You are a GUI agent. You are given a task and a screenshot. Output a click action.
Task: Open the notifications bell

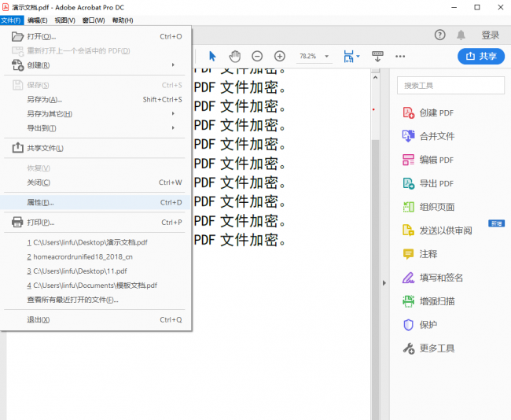pos(461,35)
